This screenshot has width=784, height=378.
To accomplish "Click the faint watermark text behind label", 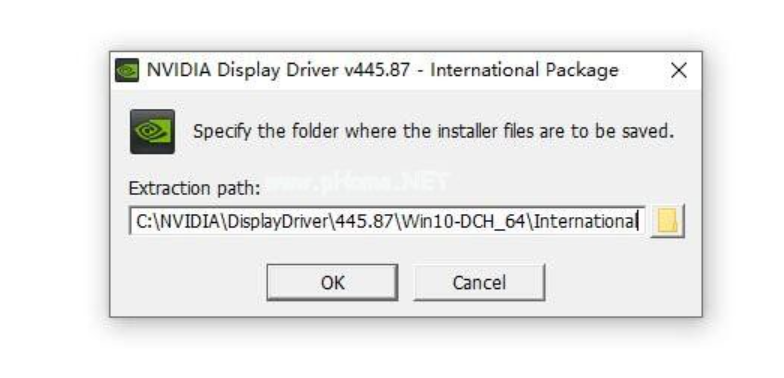I will 358,182.
